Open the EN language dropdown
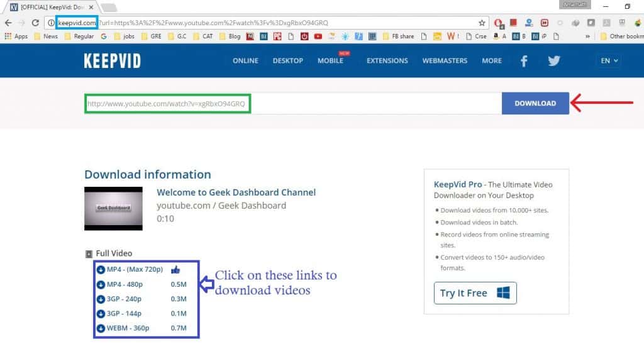The image size is (644, 344). click(609, 61)
